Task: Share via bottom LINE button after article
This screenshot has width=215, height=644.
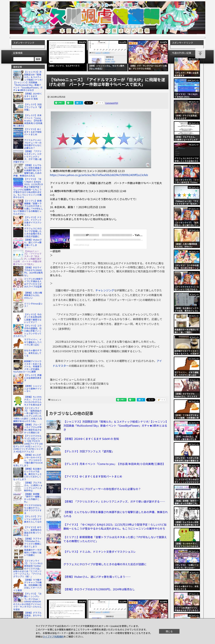Action: tap(121, 400)
